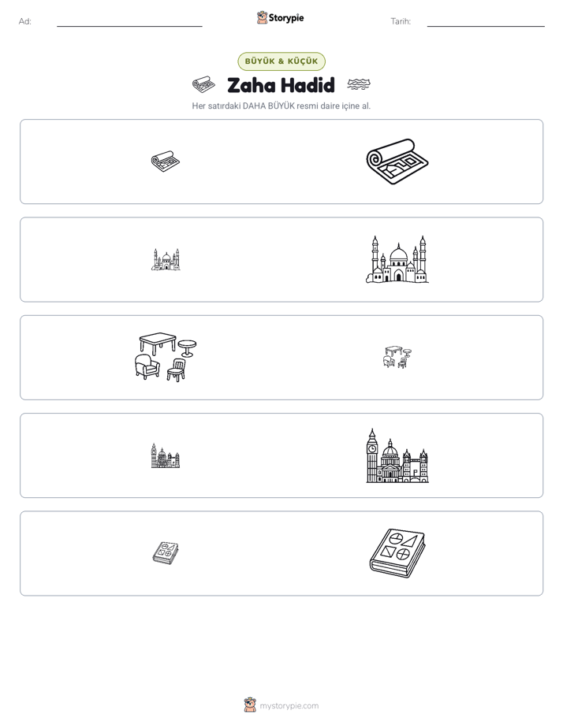Click the Zaha Hadid heading

(281, 85)
